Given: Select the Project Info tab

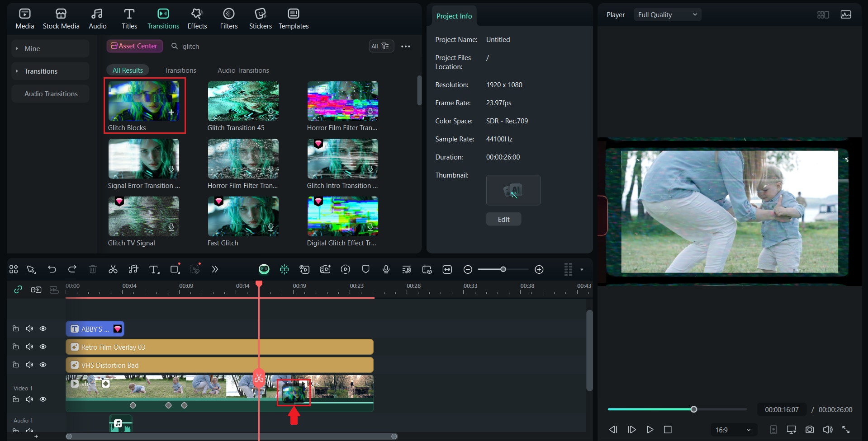Looking at the screenshot, I should click(454, 16).
